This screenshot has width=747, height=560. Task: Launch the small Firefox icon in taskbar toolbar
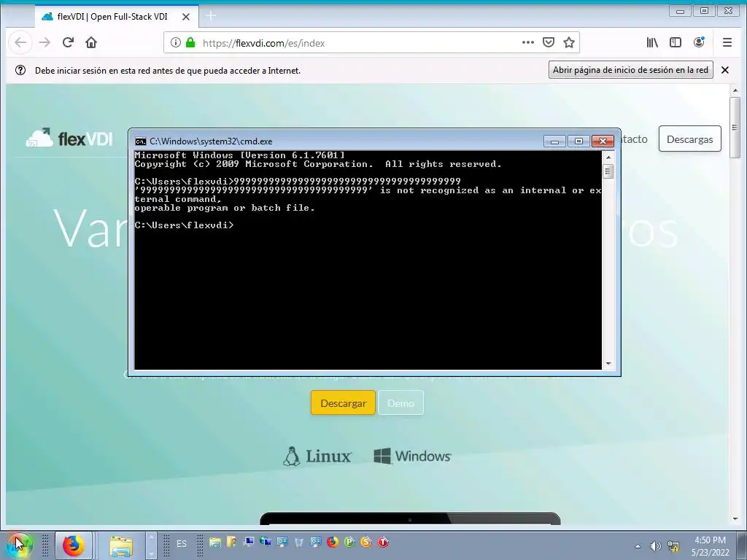pyautogui.click(x=333, y=542)
